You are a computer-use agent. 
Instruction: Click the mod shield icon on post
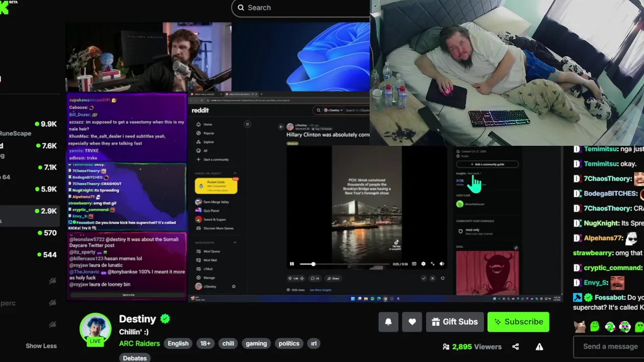coord(443,278)
